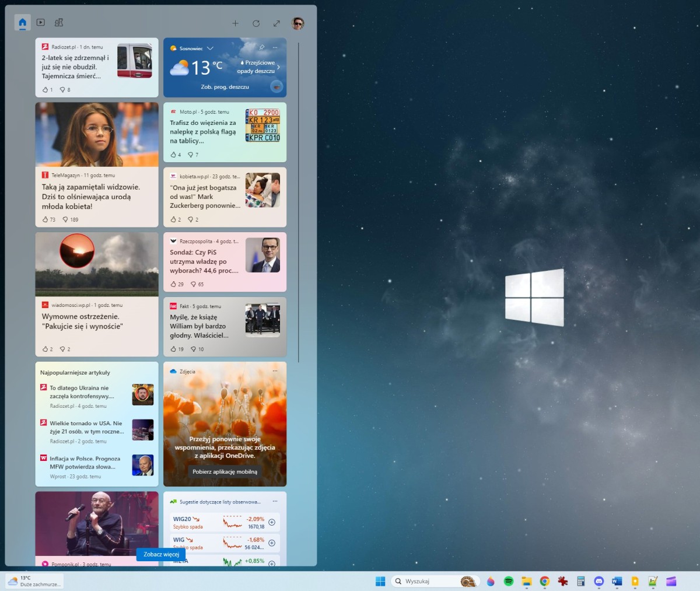Open the games tab in the widgets header
The height and width of the screenshot is (591, 700).
(x=58, y=22)
